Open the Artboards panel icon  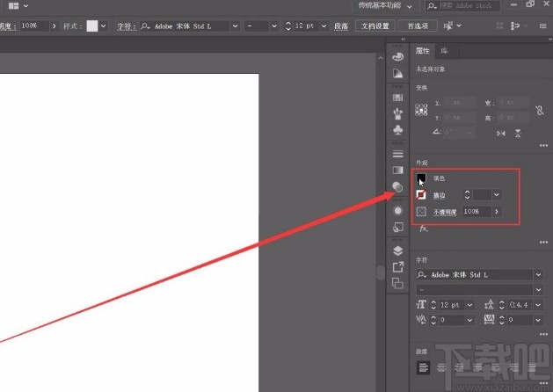[397, 283]
